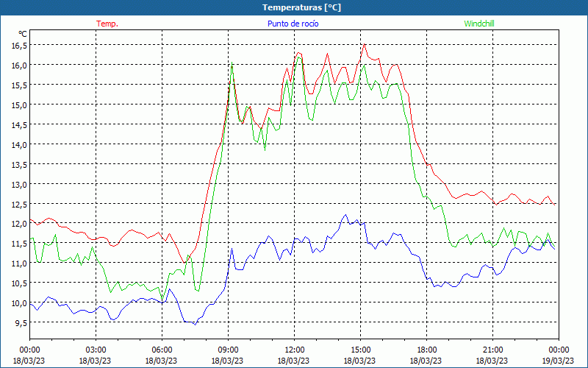The height and width of the screenshot is (368, 588).
Task: Click the 10,0 y-axis value
Action: click(19, 303)
